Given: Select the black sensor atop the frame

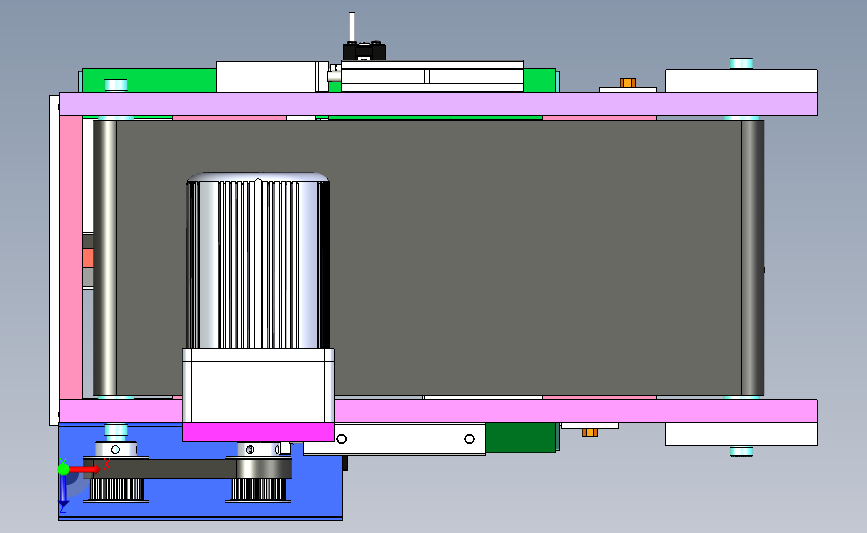Looking at the screenshot, I should point(364,51).
